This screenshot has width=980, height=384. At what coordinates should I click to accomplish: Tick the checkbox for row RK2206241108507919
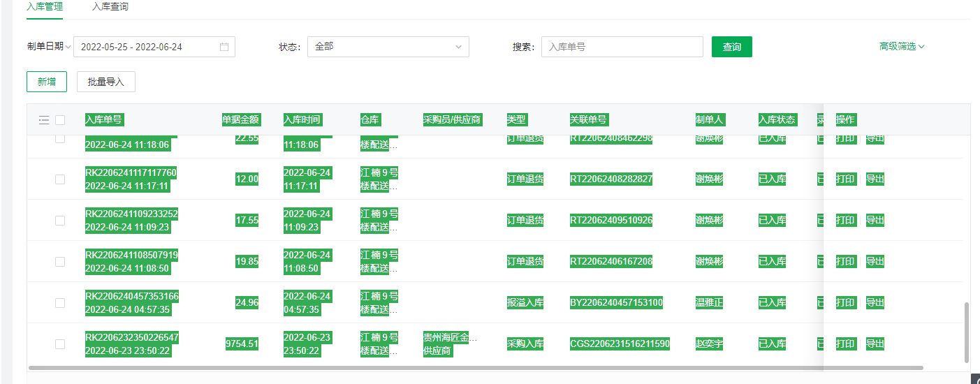pos(60,262)
